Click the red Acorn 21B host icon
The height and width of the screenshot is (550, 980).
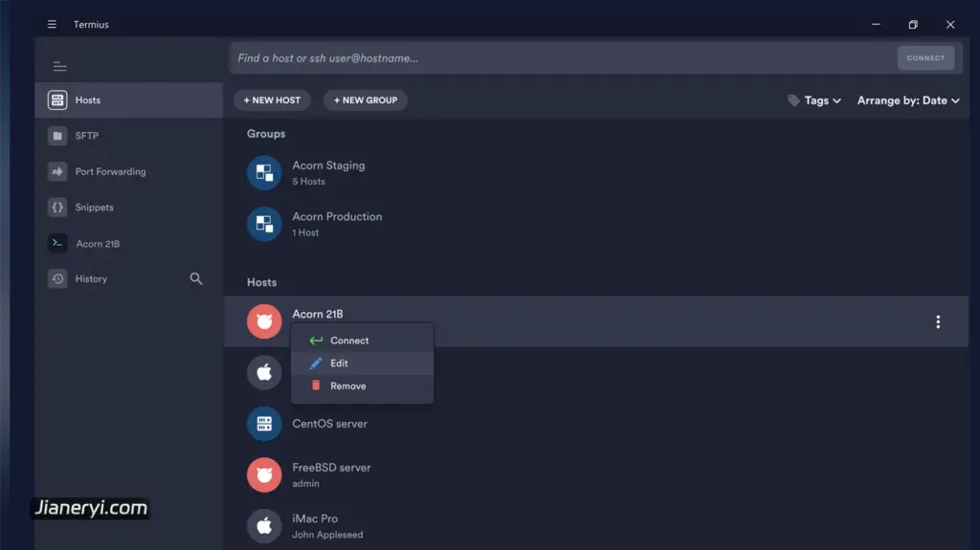(x=264, y=321)
